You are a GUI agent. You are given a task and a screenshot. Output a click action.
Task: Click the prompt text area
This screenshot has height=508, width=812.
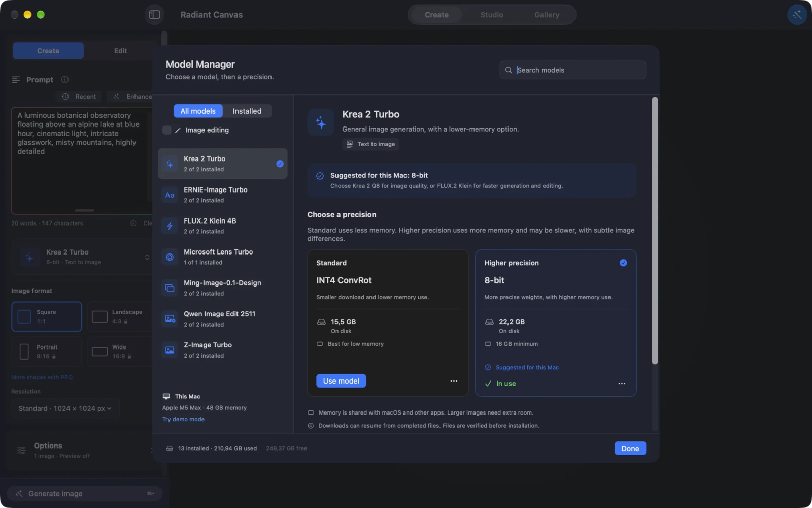82,161
